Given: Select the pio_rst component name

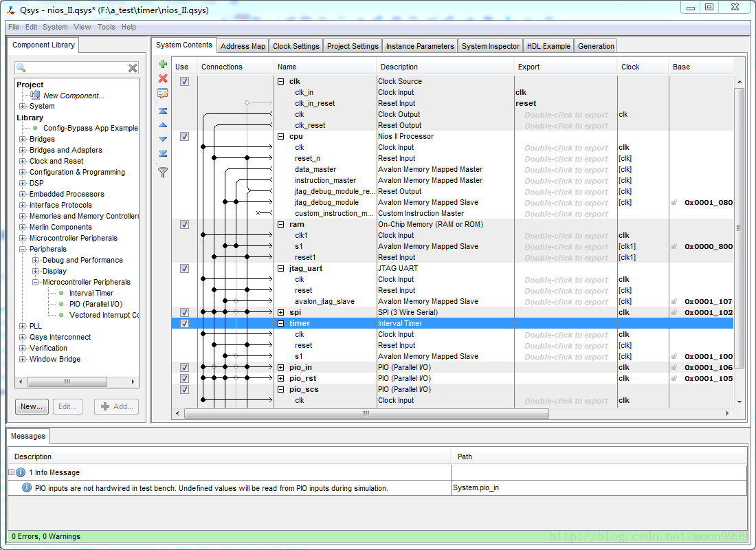Looking at the screenshot, I should coord(303,378).
